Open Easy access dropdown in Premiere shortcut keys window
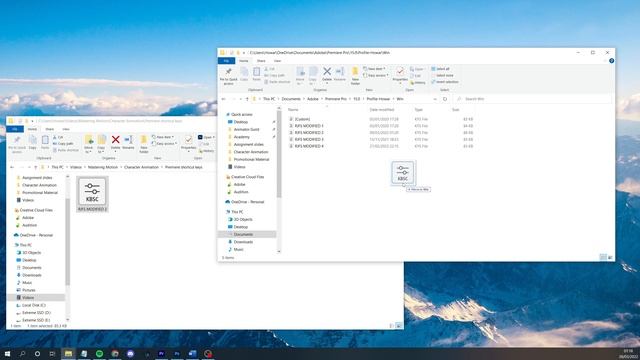Image resolution: width=640 pixels, height=360 pixels. tap(164, 144)
